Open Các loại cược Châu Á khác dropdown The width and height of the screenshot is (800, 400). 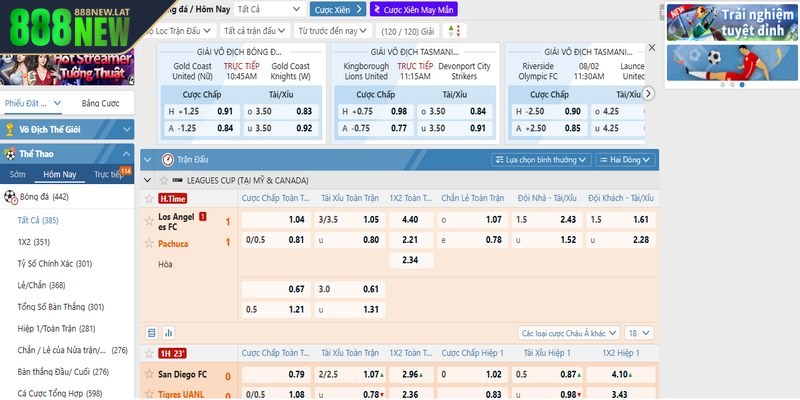click(569, 333)
